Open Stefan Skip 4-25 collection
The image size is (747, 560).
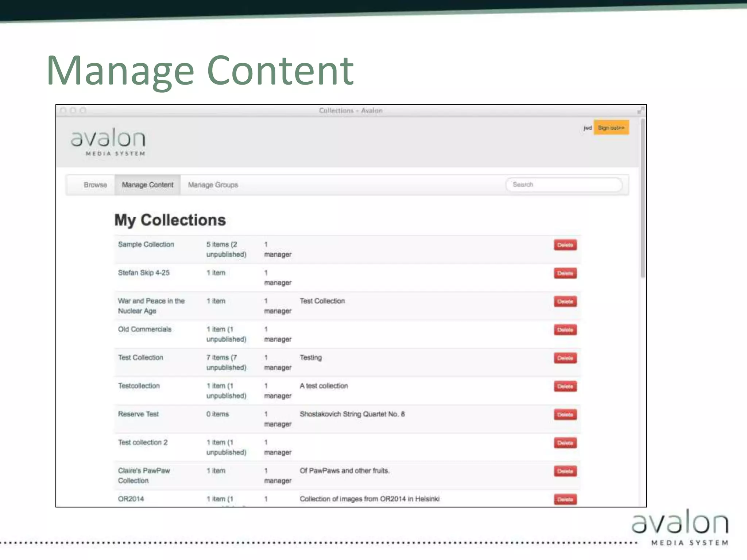click(144, 273)
